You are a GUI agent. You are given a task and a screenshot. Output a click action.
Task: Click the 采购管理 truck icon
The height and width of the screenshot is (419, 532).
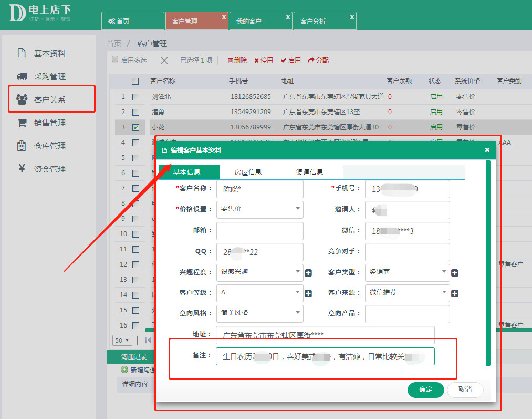click(x=22, y=76)
